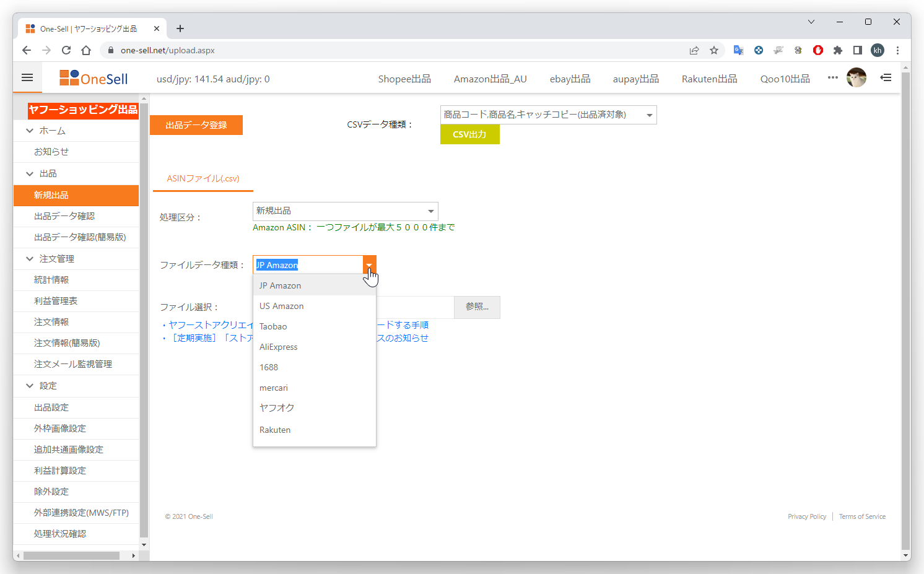The height and width of the screenshot is (574, 924).
Task: Open the overflow "..." menu in the navigation bar
Action: click(x=832, y=77)
